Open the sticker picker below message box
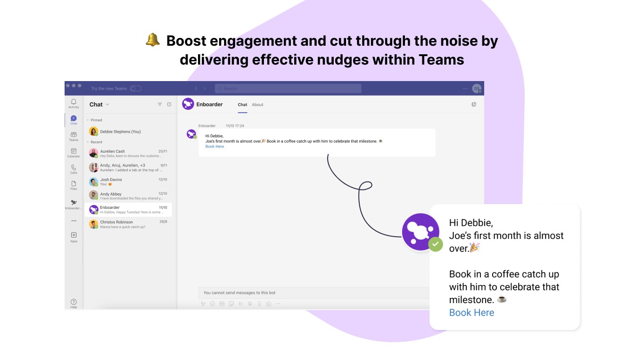 pos(231,304)
